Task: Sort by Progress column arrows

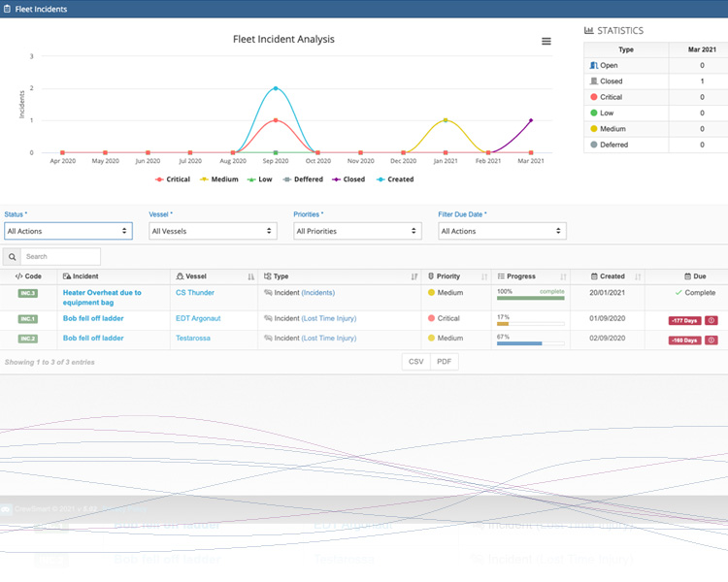Action: coord(563,276)
